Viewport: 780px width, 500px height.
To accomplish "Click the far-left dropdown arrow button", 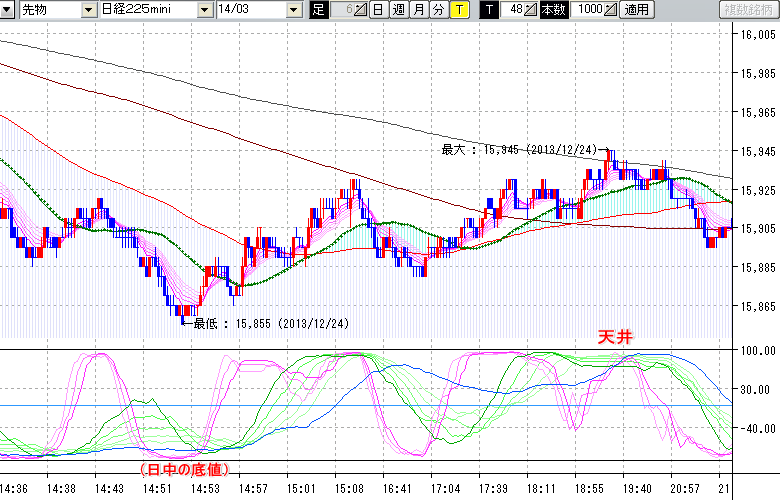I will point(8,10).
